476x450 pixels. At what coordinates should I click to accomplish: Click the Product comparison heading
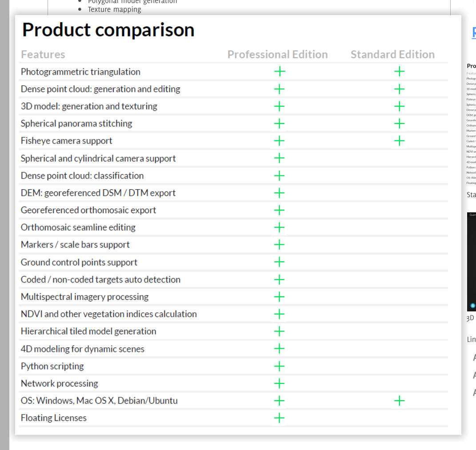pos(108,30)
